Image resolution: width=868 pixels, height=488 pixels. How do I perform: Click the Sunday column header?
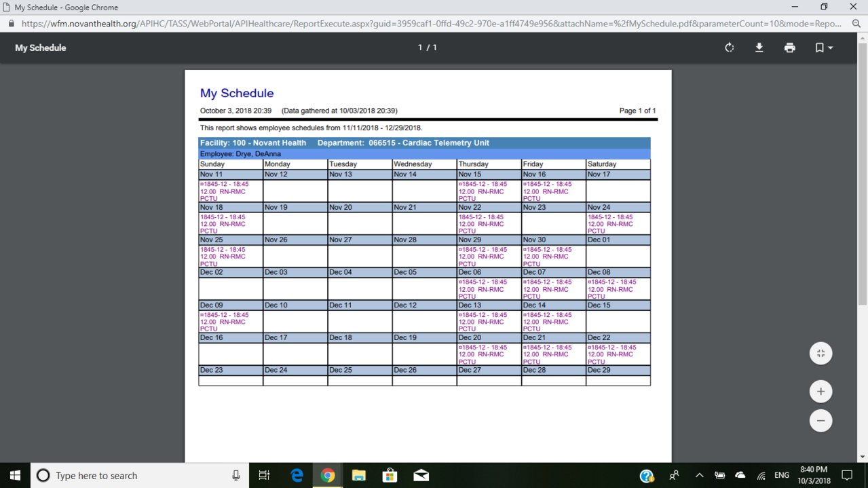pos(231,164)
